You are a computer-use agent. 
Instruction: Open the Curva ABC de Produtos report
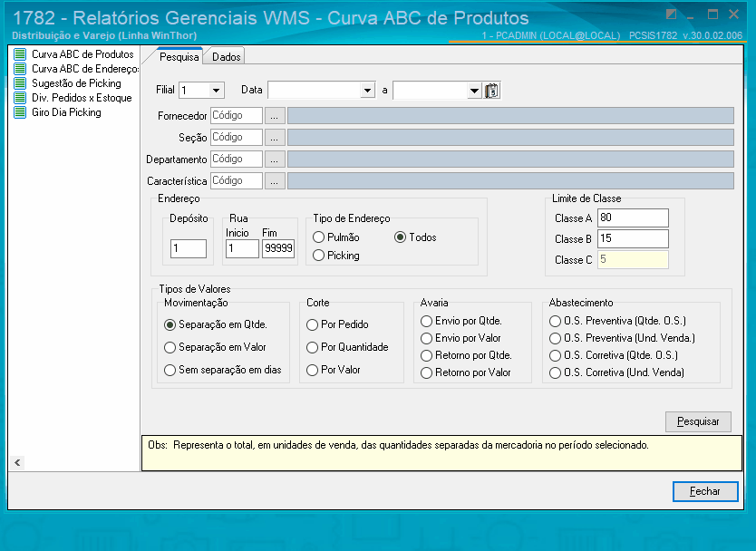(82, 54)
